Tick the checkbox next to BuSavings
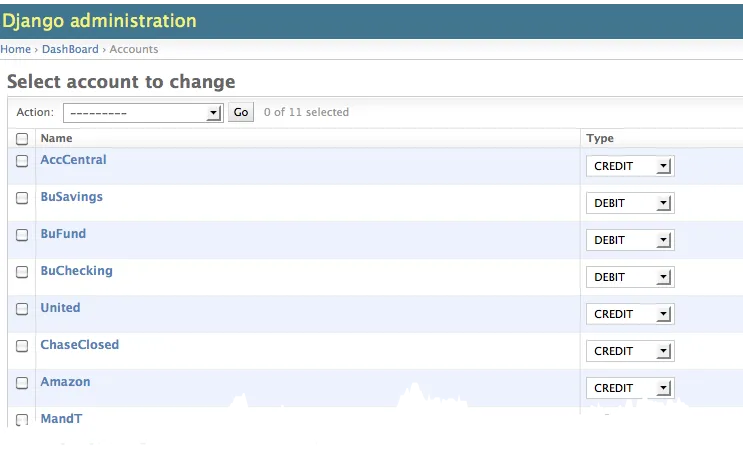743x465 pixels. (22, 198)
